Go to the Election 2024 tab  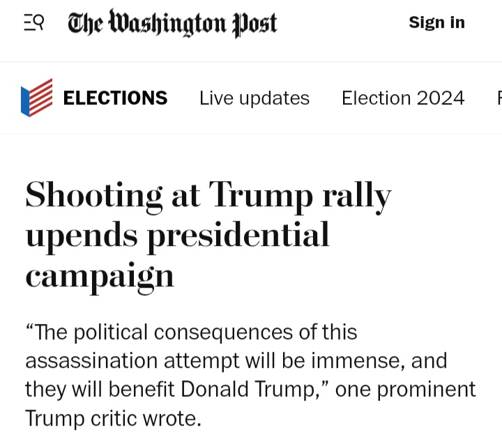[402, 98]
